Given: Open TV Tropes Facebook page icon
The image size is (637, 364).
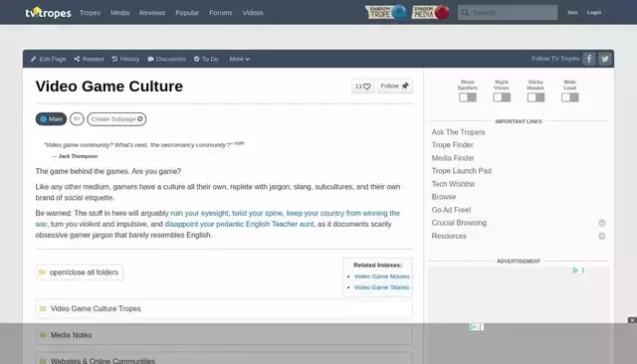Looking at the screenshot, I should pyautogui.click(x=589, y=59).
